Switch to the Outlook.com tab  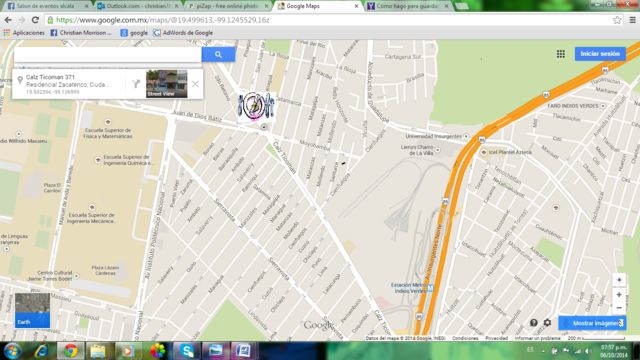tap(138, 6)
